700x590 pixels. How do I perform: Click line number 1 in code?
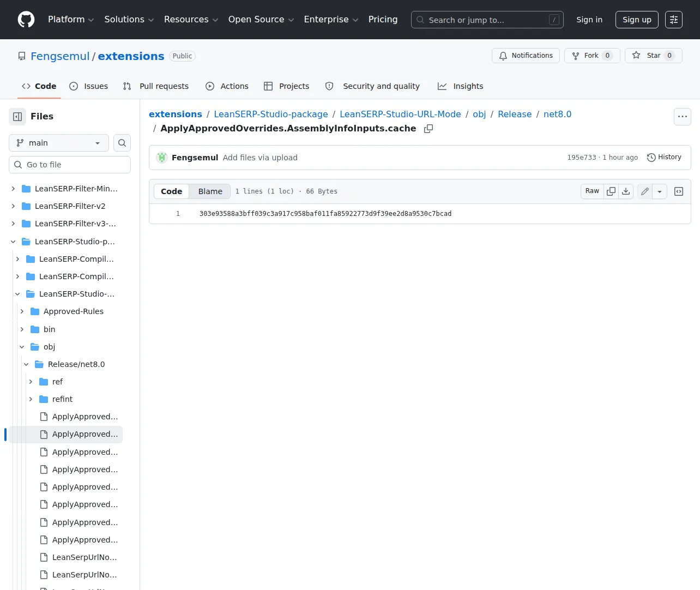pos(178,214)
